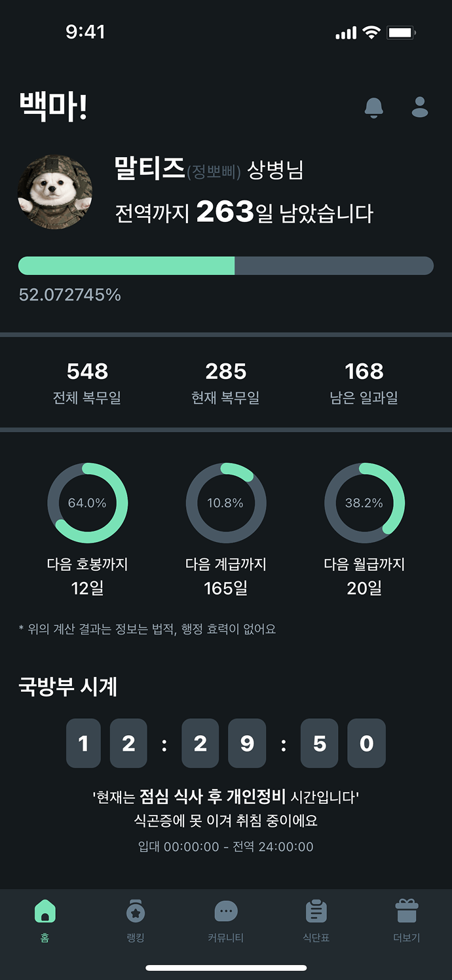Tap the seconds digit card showing 0
Image resolution: width=452 pixels, height=980 pixels.
pos(366,743)
